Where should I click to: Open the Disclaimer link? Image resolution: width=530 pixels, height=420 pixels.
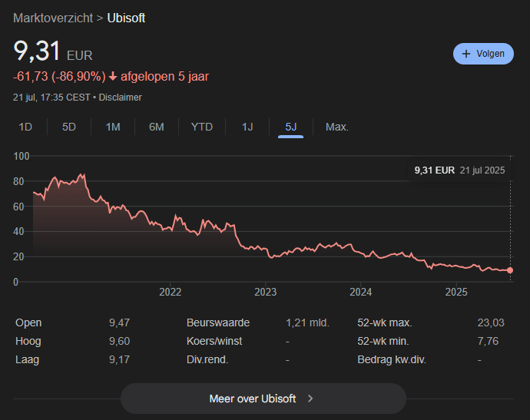pyautogui.click(x=120, y=98)
